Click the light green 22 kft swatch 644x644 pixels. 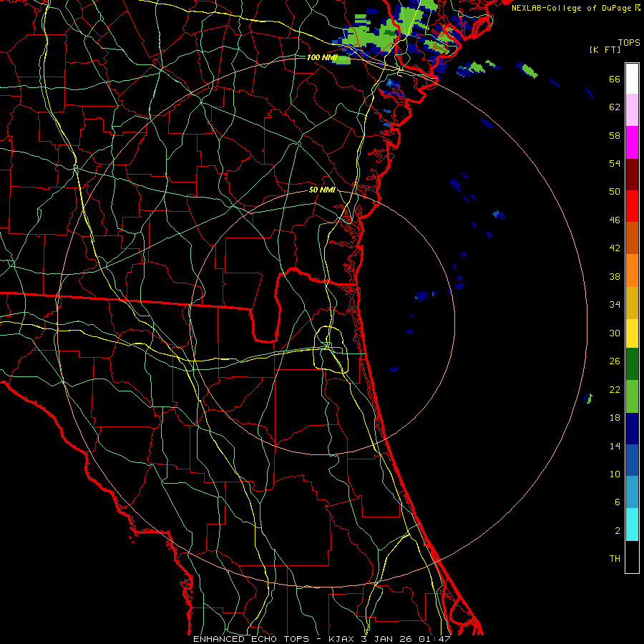point(632,396)
